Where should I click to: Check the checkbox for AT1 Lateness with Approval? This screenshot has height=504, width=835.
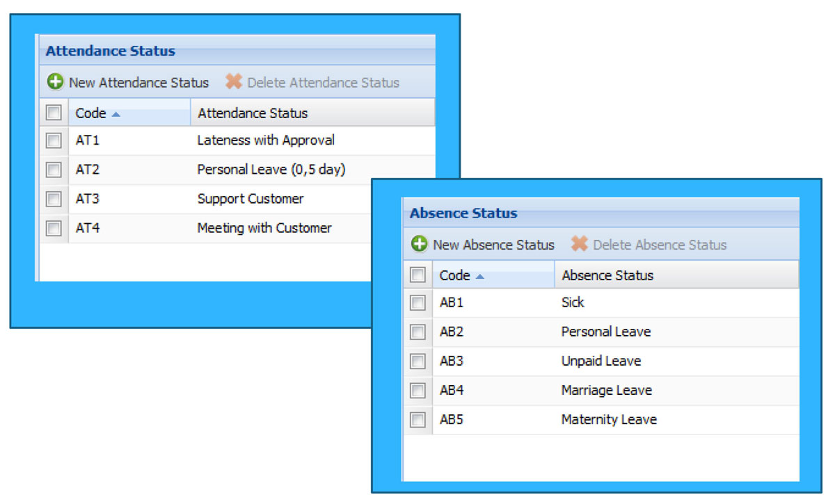54,140
